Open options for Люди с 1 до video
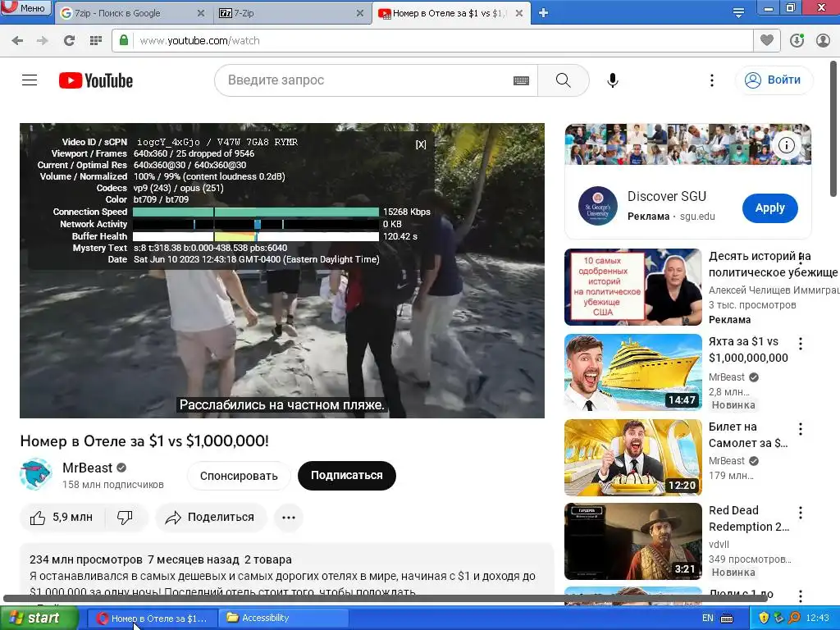 click(x=801, y=596)
